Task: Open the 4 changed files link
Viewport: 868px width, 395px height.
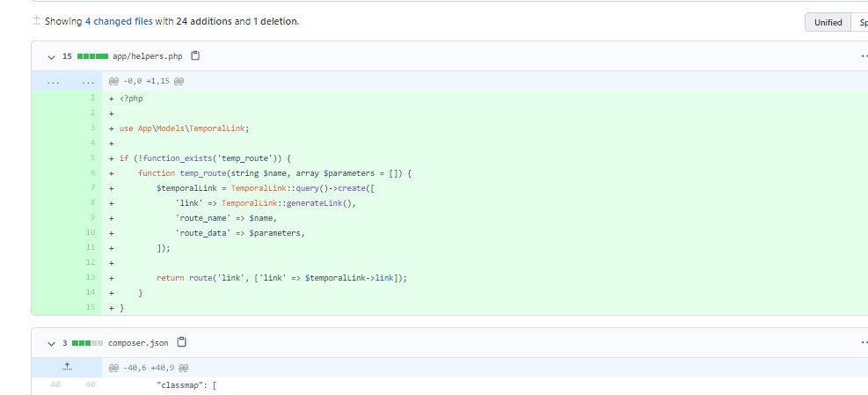Action: tap(119, 21)
